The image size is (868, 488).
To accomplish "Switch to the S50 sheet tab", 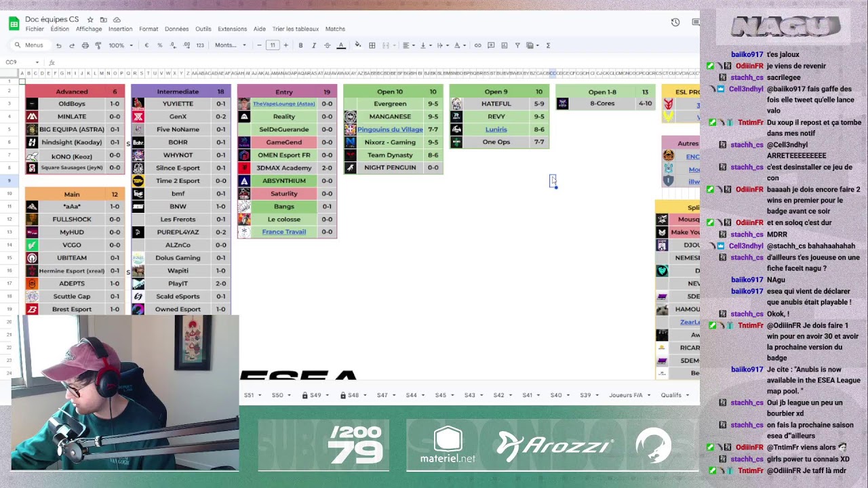I will [x=277, y=395].
